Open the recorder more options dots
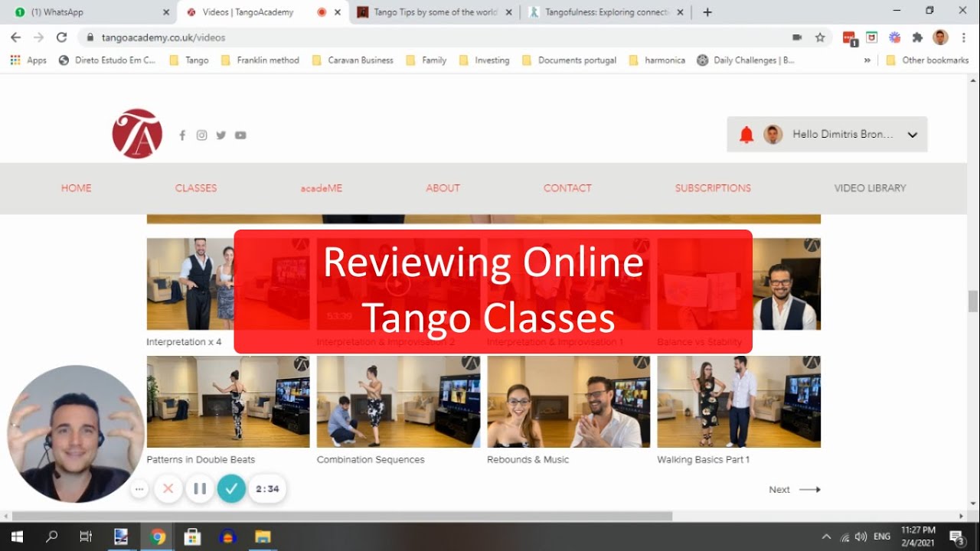The height and width of the screenshot is (551, 980). [x=139, y=488]
